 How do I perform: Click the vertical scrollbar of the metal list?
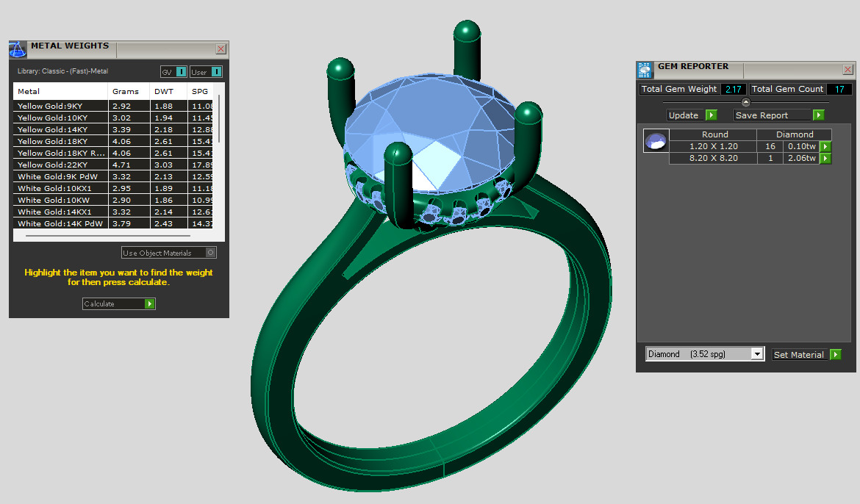[219, 118]
